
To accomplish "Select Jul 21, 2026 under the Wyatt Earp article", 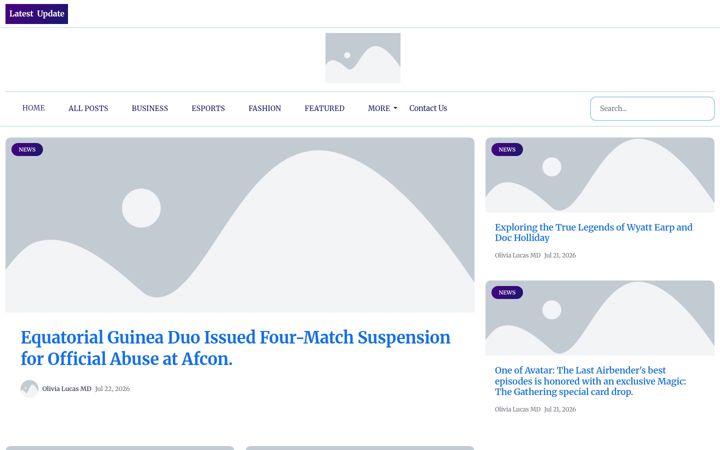I will click(560, 255).
